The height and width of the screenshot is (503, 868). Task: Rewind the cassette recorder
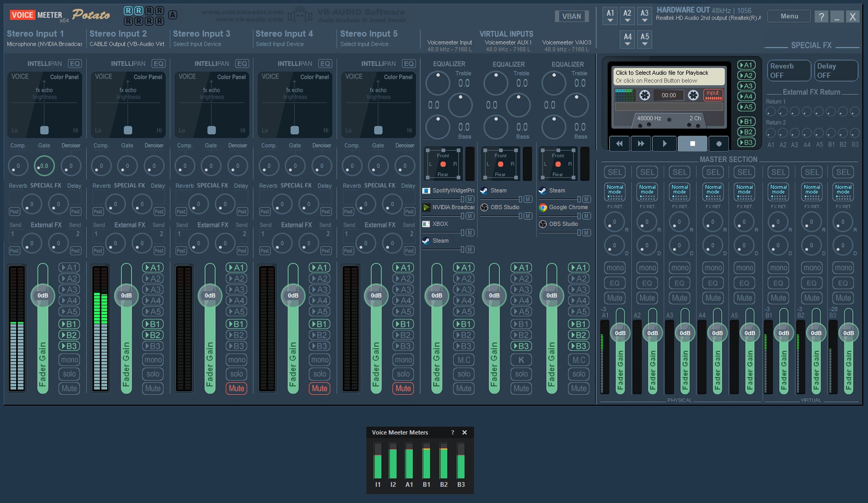click(619, 143)
